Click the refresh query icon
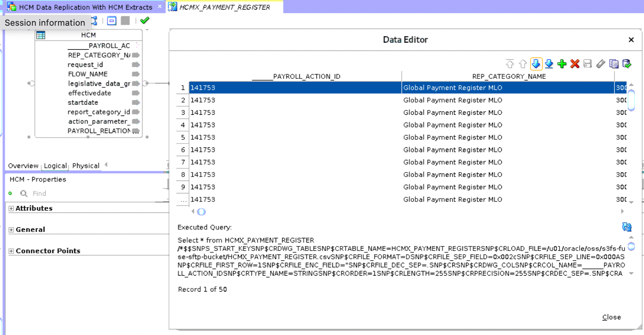This screenshot has width=644, height=335. click(626, 227)
